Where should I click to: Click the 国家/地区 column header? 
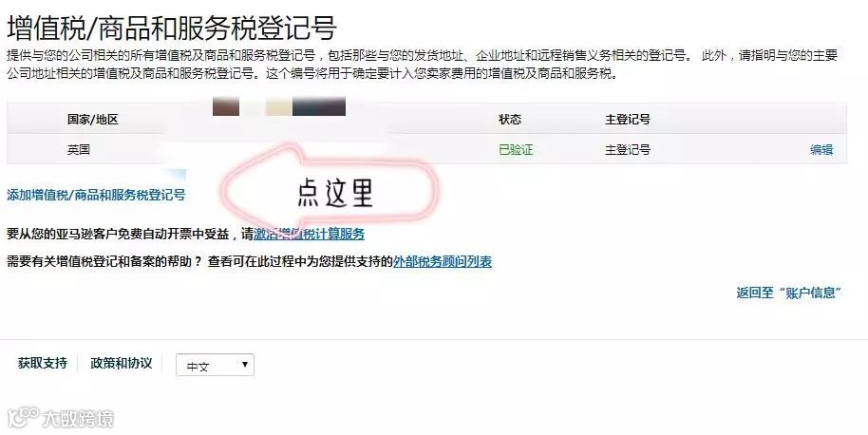tap(93, 119)
